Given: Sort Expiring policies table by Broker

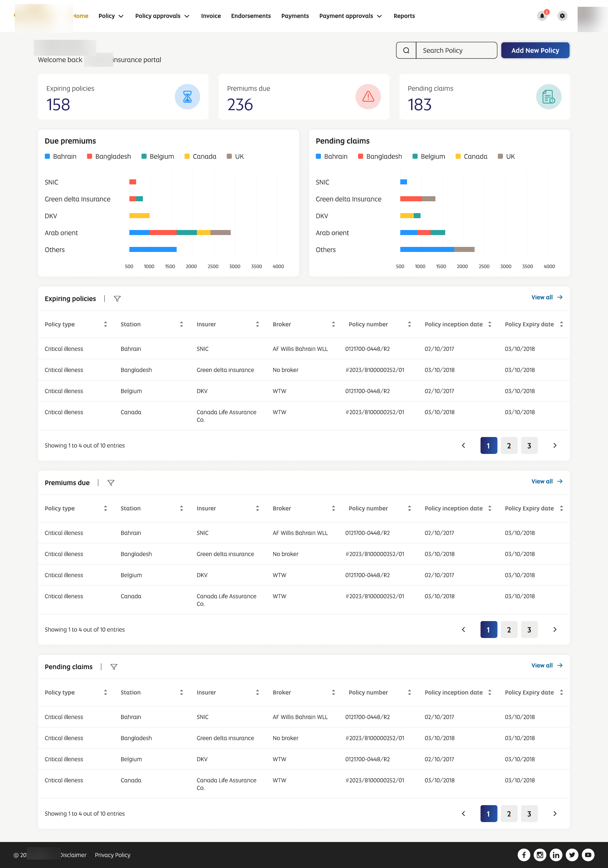Looking at the screenshot, I should tap(333, 324).
